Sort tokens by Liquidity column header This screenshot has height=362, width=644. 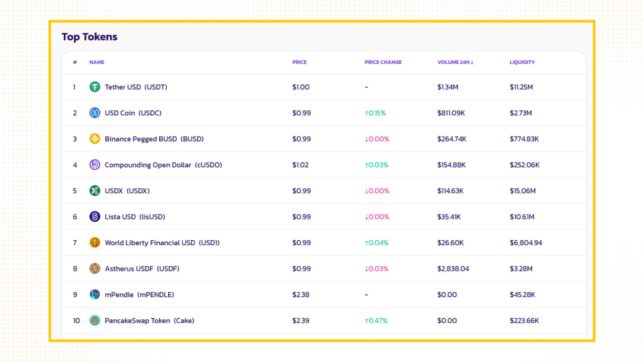pyautogui.click(x=522, y=62)
